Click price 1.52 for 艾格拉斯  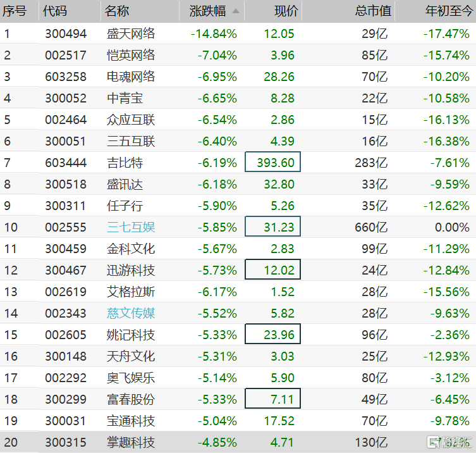[283, 292]
